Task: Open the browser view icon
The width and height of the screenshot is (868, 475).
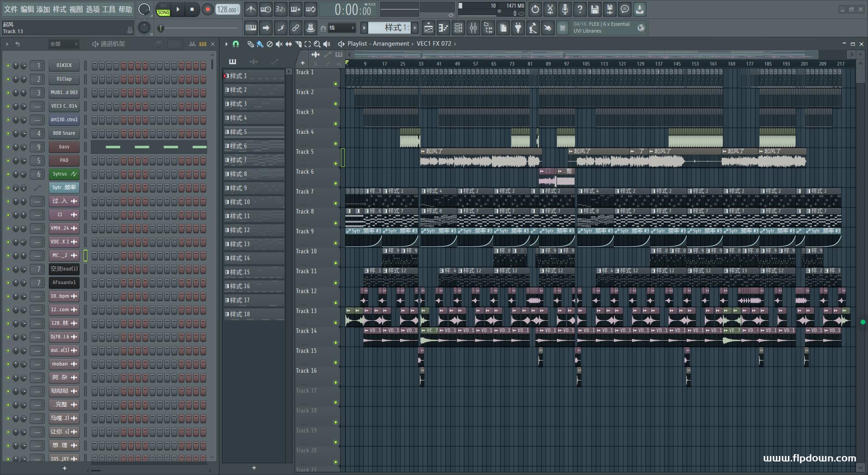Action: coord(488,28)
